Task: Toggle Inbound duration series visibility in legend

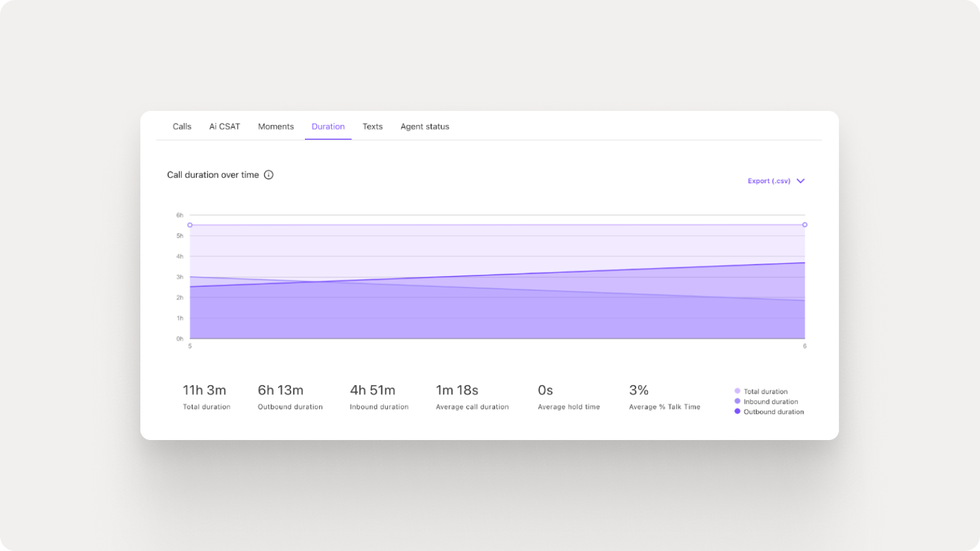Action: [x=770, y=401]
